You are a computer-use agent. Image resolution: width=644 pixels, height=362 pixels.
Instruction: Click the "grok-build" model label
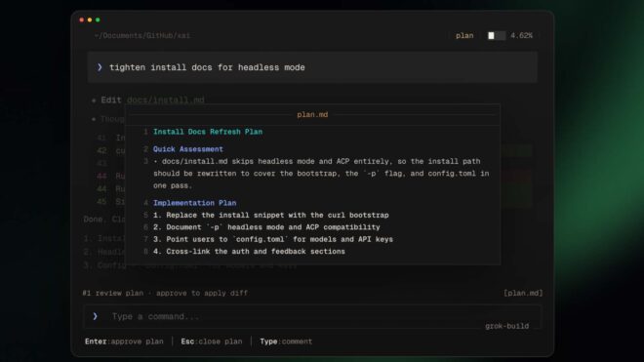[x=506, y=326]
